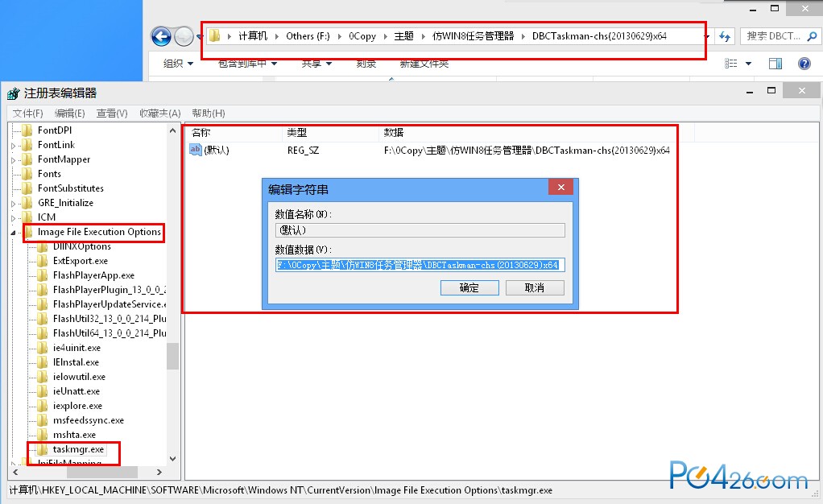Open the 文件(F) menu in Registry Editor
This screenshot has width=823, height=504.
pyautogui.click(x=28, y=114)
